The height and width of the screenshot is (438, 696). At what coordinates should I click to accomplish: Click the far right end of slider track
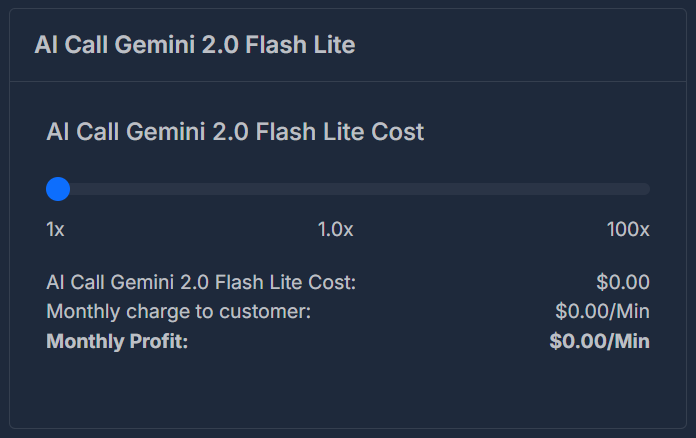(646, 189)
